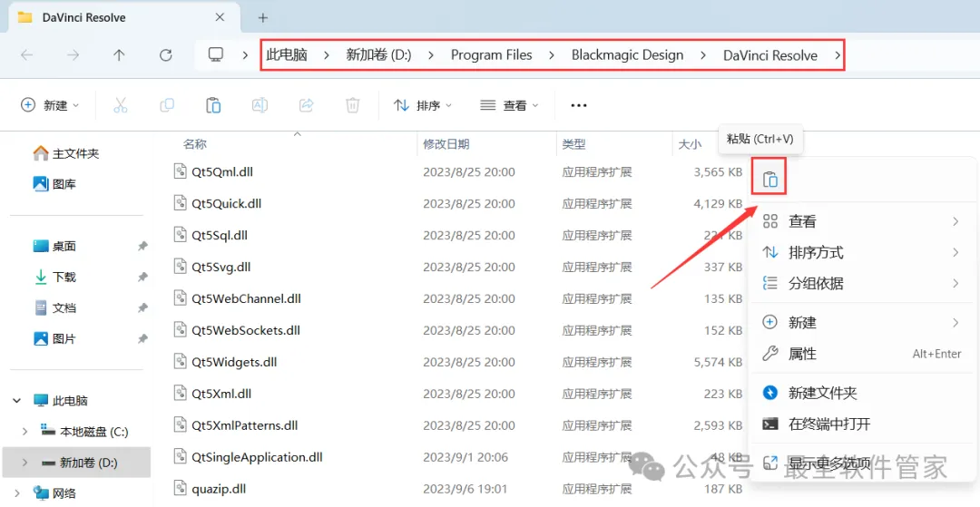Viewport: 980px width, 507px height.
Task: Refresh the current folder view
Action: pyautogui.click(x=166, y=55)
